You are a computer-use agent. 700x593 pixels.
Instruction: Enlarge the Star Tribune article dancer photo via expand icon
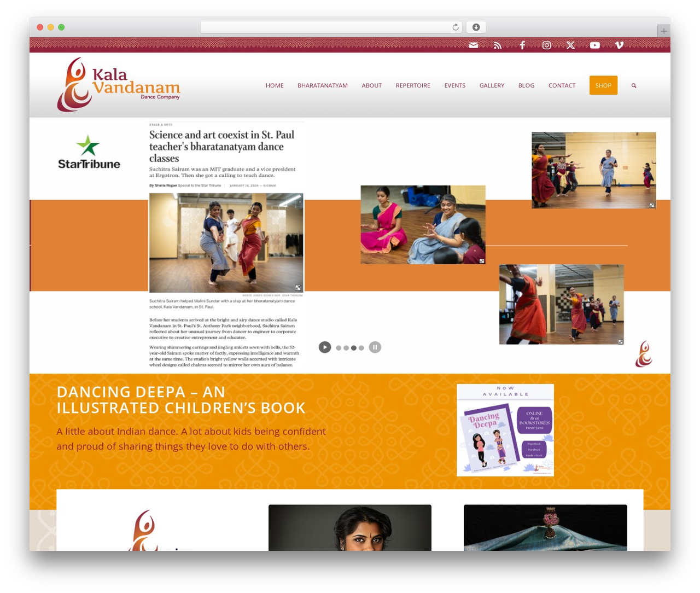(x=298, y=288)
